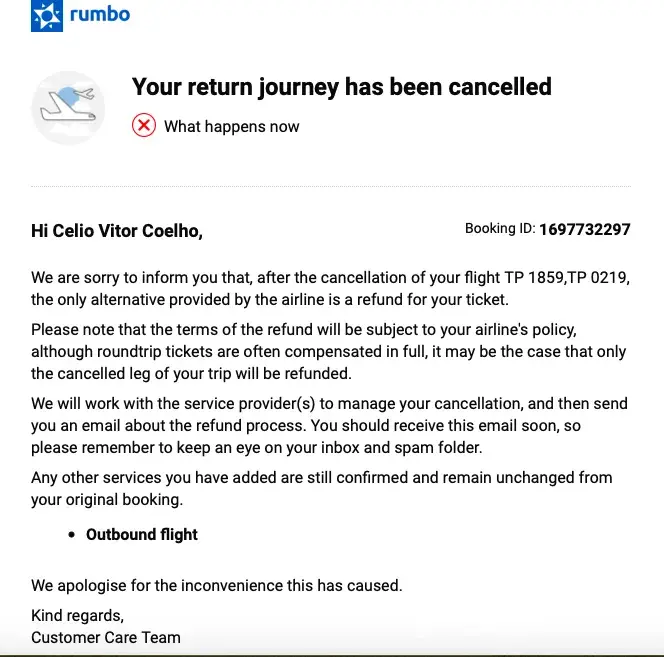Click the "Customer Care Team" signature

pyautogui.click(x=106, y=637)
